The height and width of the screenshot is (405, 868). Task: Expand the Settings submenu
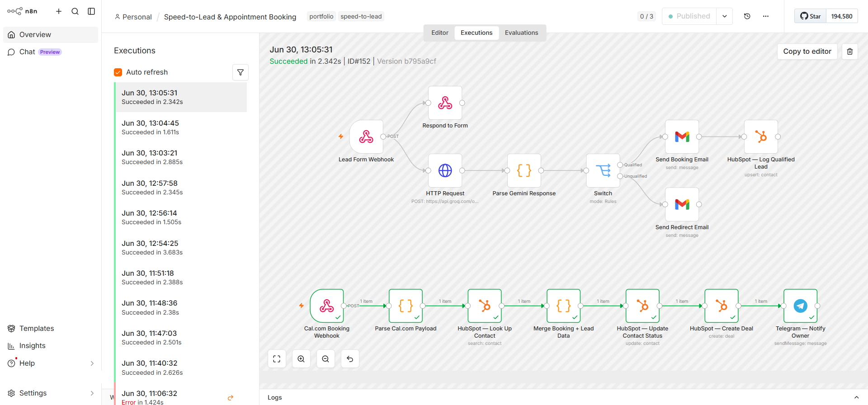point(92,393)
